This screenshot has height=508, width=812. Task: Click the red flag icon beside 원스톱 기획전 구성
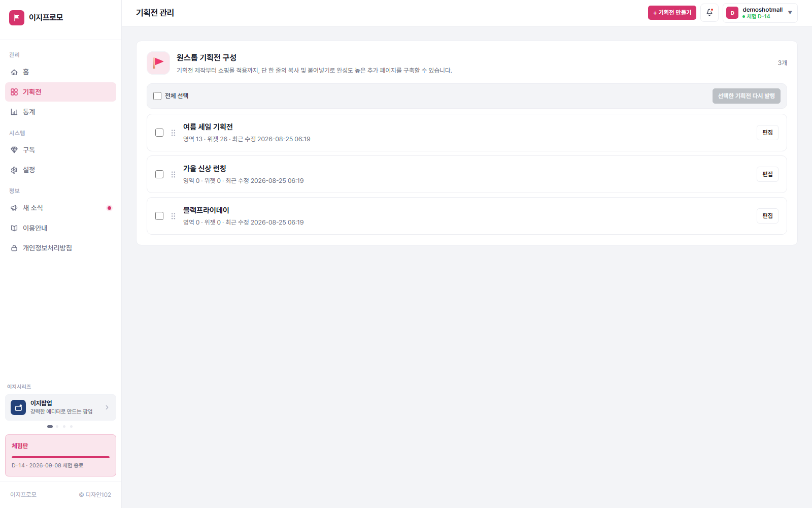tap(158, 63)
